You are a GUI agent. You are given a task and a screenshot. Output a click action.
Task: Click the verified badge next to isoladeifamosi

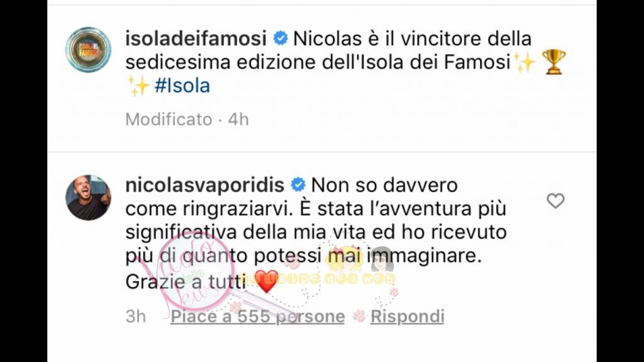pyautogui.click(x=281, y=38)
